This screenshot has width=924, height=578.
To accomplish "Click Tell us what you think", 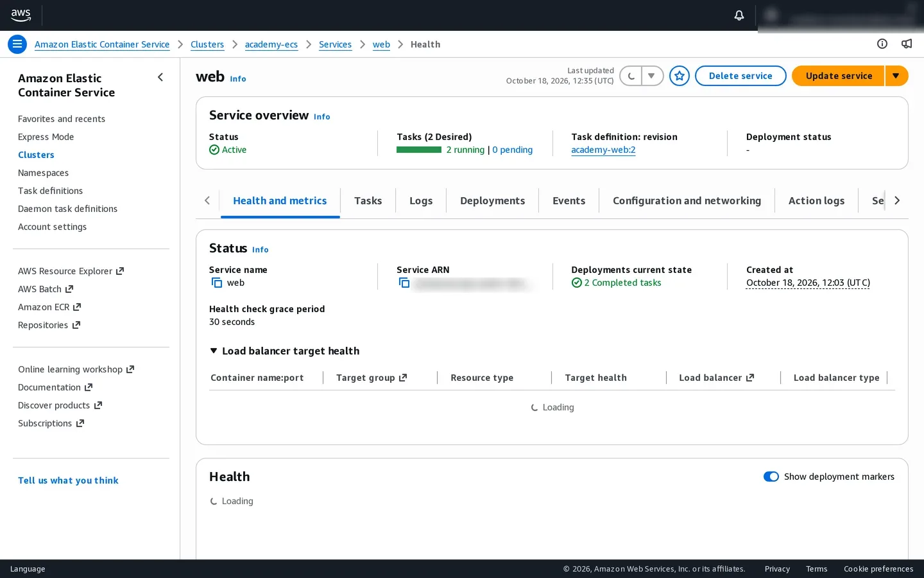I will click(x=68, y=480).
